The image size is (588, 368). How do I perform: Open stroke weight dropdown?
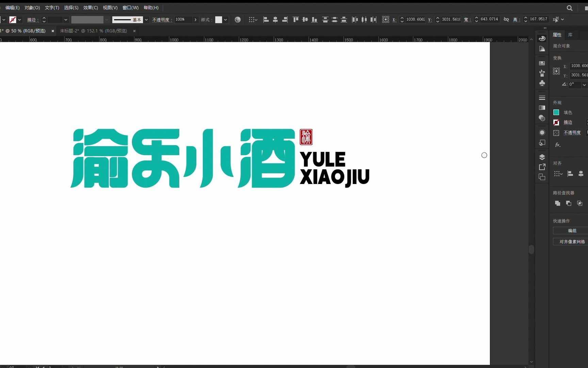pos(66,20)
